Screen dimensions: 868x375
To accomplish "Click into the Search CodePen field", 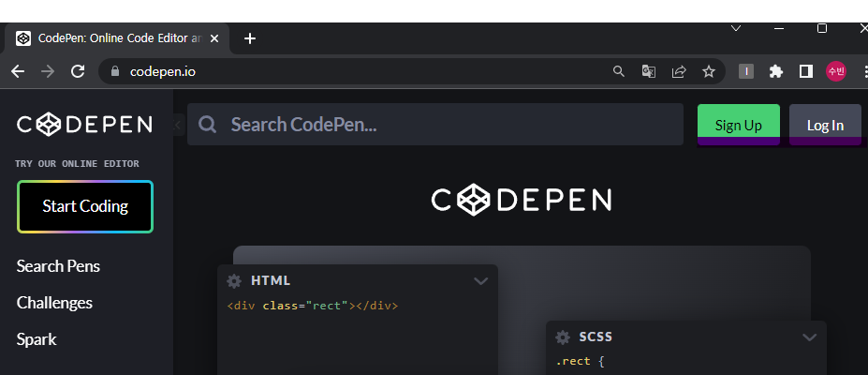I will [x=435, y=124].
